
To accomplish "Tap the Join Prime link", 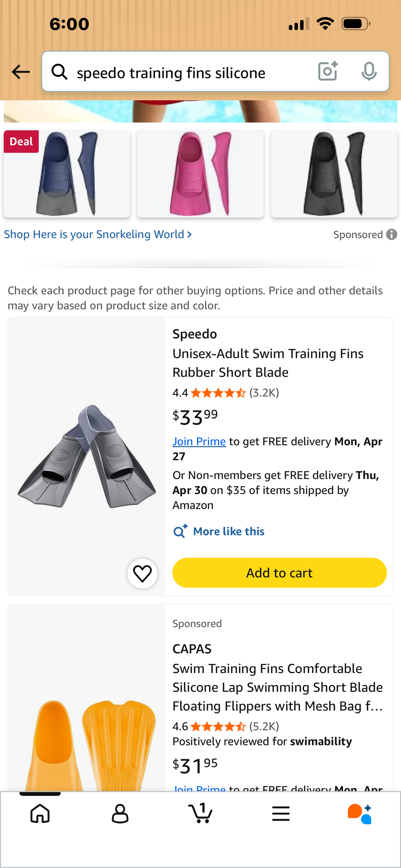I will point(199,441).
